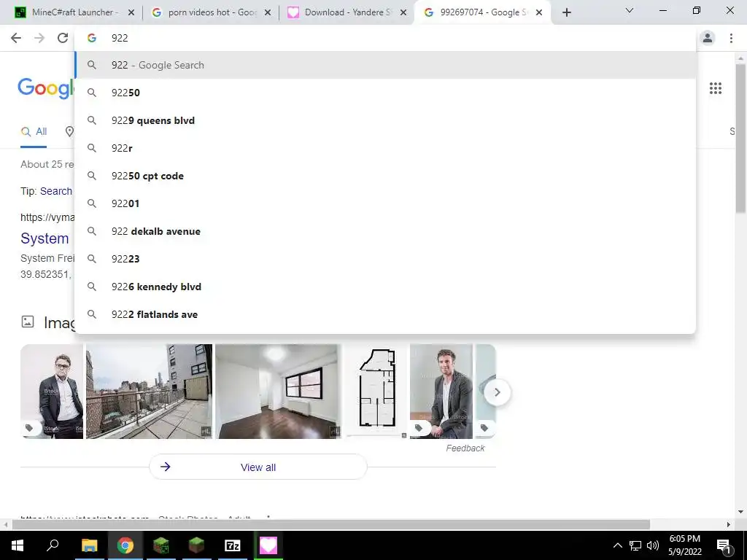The width and height of the screenshot is (747, 560).
Task: Open the 'System' search result link
Action: pyautogui.click(x=44, y=238)
